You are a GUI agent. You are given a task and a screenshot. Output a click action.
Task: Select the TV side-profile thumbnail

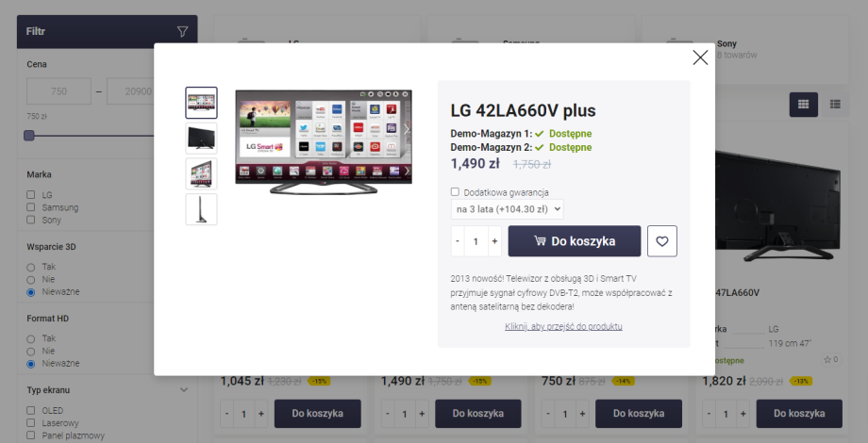202,209
